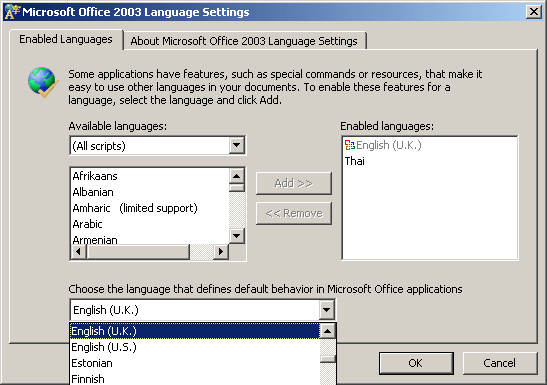
Task: Choose highlighted English (U.K.) in dropdown list
Action: coord(195,331)
